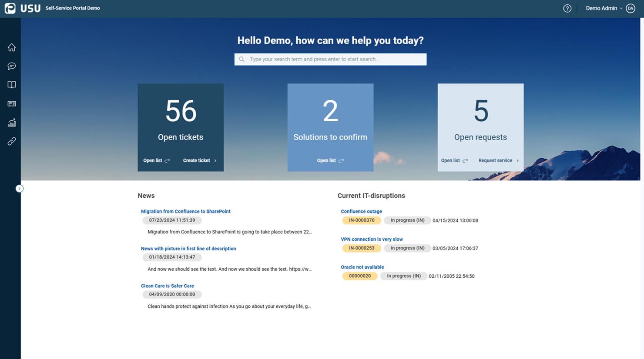Open the Demo Admin dropdown menu
The height and width of the screenshot is (359, 644).
tap(604, 8)
